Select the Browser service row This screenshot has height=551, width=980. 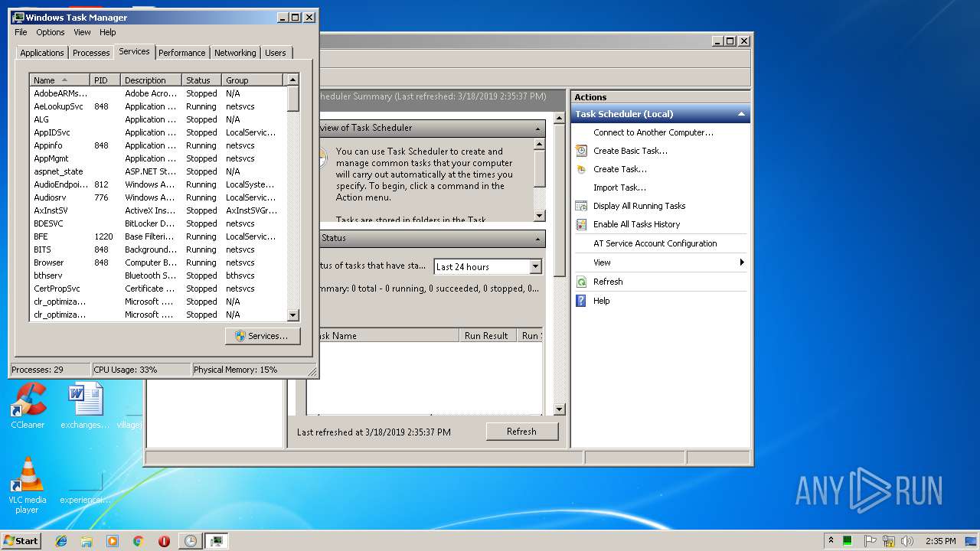click(x=158, y=262)
